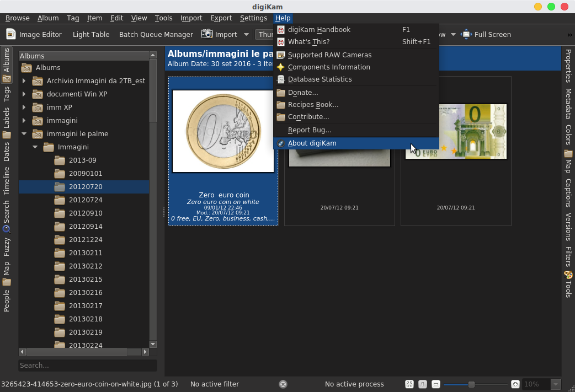Select About digiKam menu item

(x=312, y=143)
